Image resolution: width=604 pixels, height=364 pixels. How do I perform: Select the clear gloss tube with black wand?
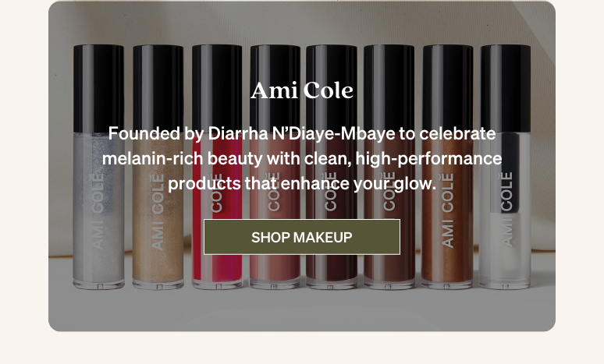click(505, 167)
